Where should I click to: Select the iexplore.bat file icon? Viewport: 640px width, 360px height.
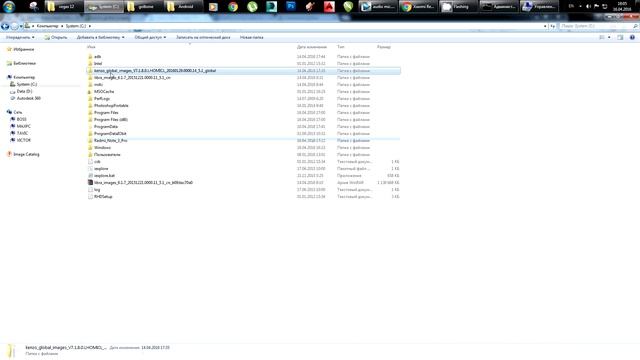(x=90, y=176)
